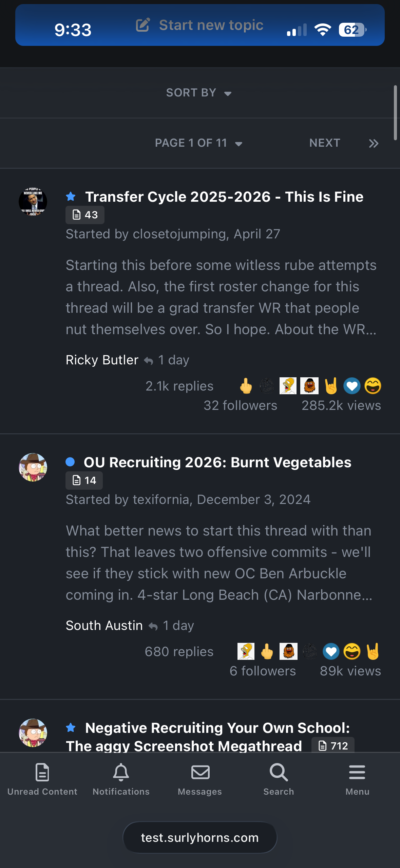Click the 43 pages badge on Transfer Cycle
This screenshot has width=400, height=868.
85,215
